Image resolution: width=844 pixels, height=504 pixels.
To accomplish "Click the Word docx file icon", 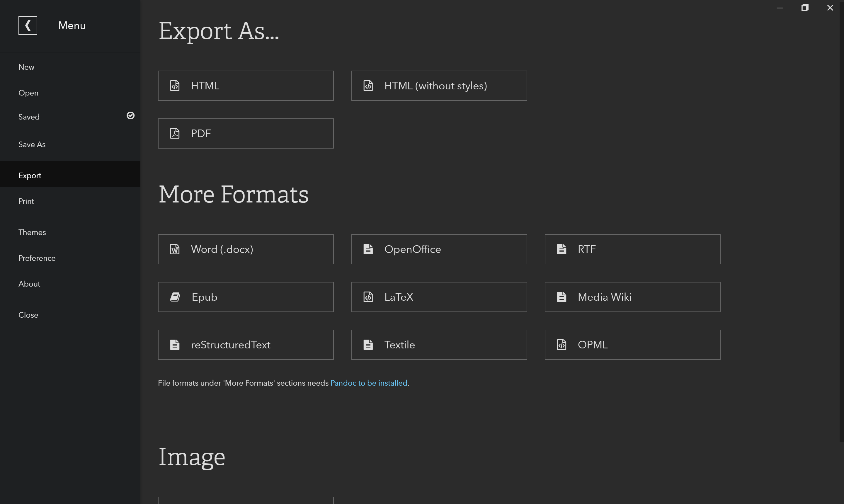I will (x=175, y=249).
